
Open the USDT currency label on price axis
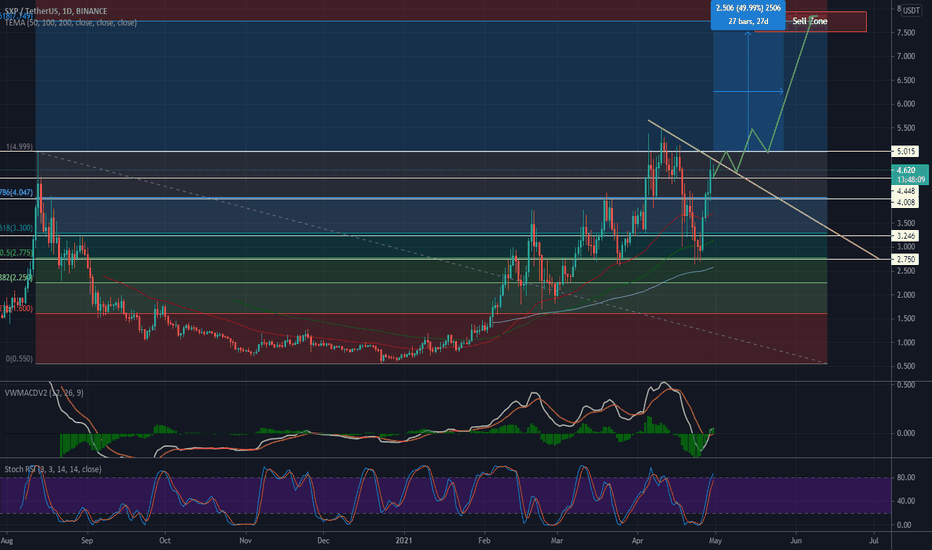pos(911,10)
